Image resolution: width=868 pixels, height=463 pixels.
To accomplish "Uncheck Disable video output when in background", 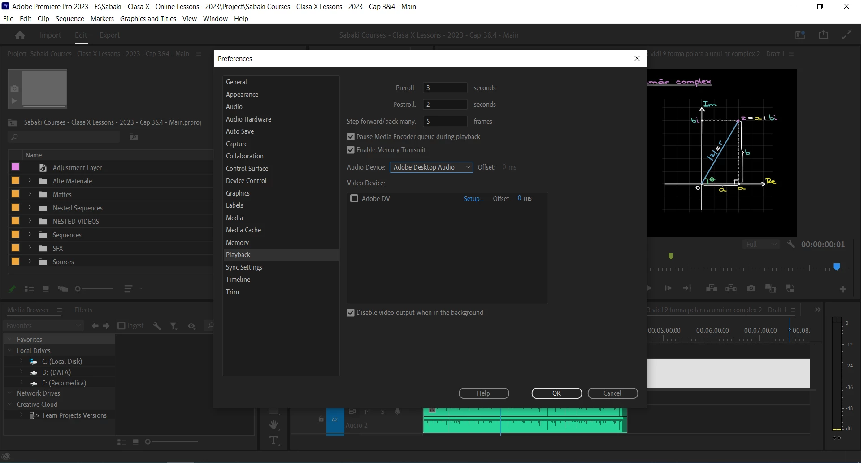I will (351, 313).
